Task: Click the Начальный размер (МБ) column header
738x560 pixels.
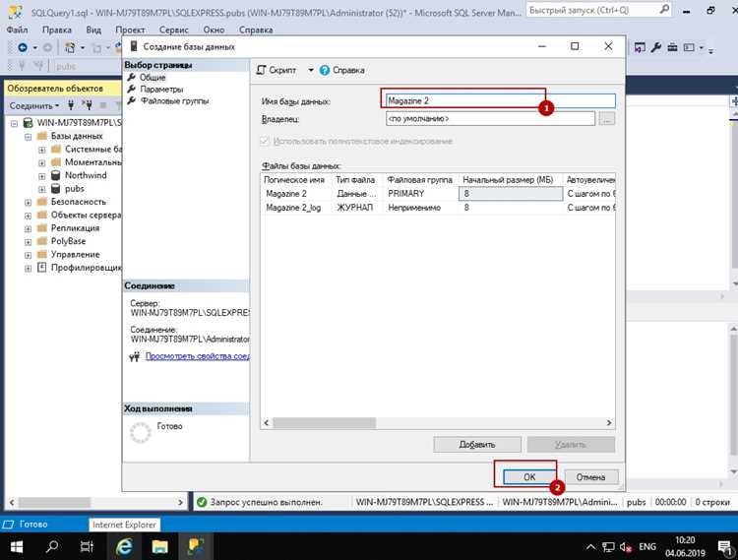Action: [x=511, y=180]
